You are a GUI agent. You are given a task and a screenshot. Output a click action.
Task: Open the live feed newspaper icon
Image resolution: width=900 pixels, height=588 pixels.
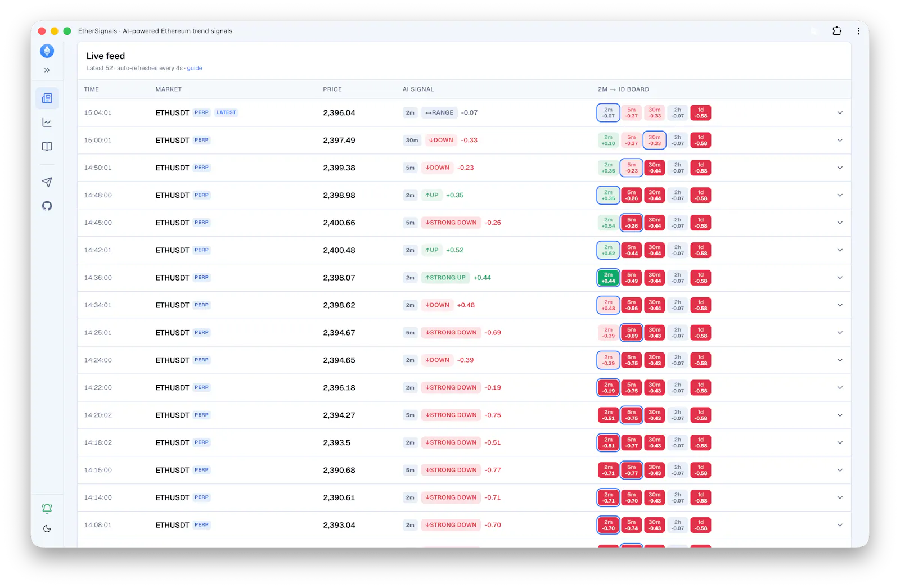[x=47, y=98]
